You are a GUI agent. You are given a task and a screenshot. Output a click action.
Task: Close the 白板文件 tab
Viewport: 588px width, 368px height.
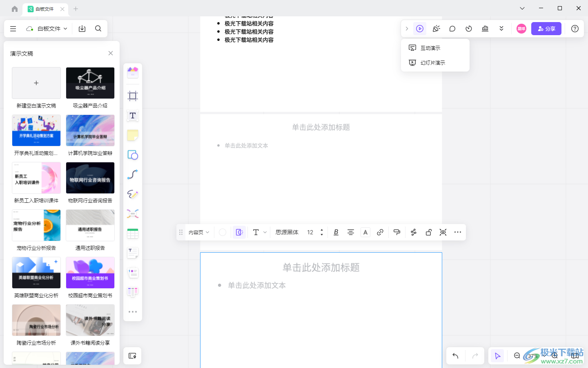[x=62, y=9]
